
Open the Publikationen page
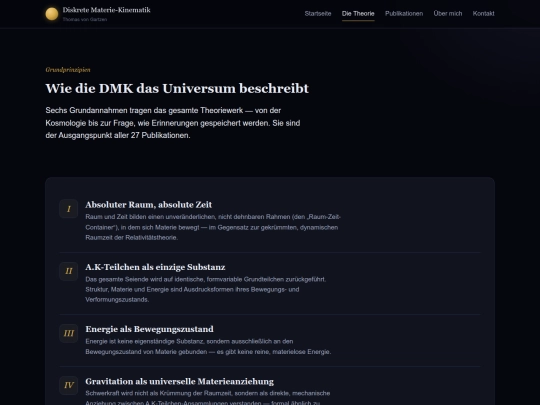click(x=404, y=13)
